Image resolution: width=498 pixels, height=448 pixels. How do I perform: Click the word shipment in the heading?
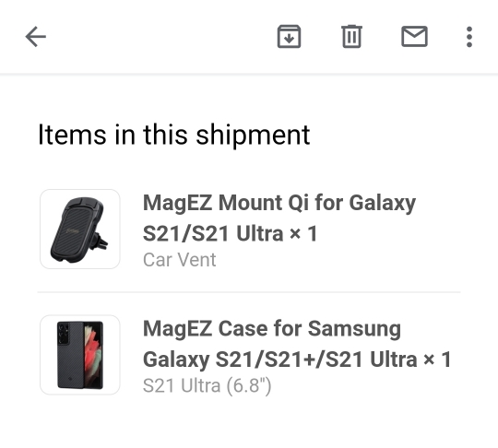point(253,135)
